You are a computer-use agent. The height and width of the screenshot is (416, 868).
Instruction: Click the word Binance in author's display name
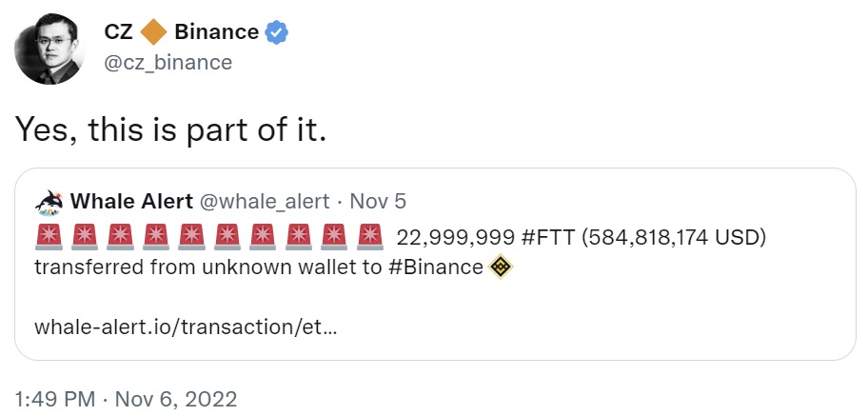(x=217, y=31)
